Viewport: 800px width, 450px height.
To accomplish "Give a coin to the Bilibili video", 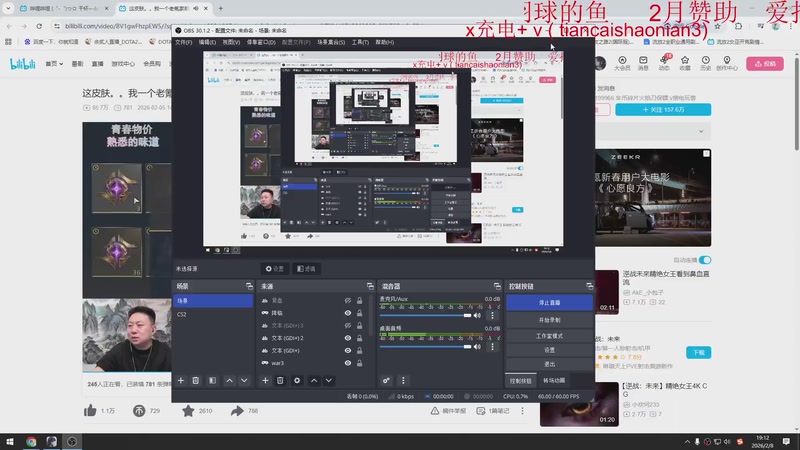I will click(x=139, y=411).
